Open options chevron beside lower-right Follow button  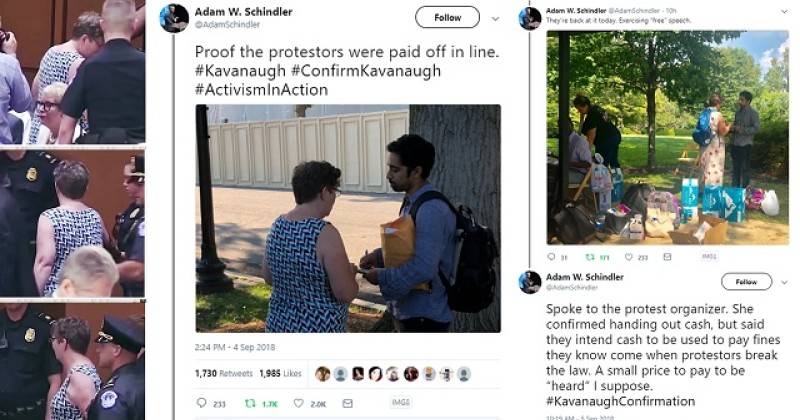(x=783, y=281)
